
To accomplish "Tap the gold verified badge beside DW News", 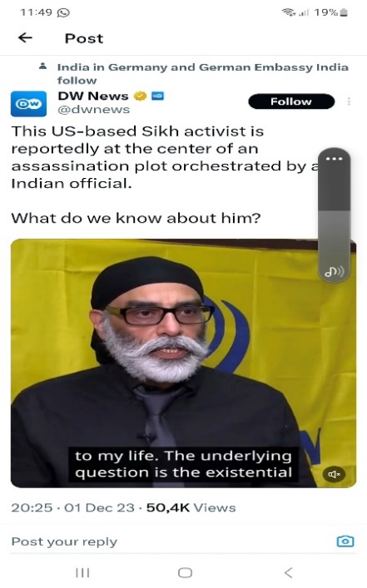I will [141, 96].
